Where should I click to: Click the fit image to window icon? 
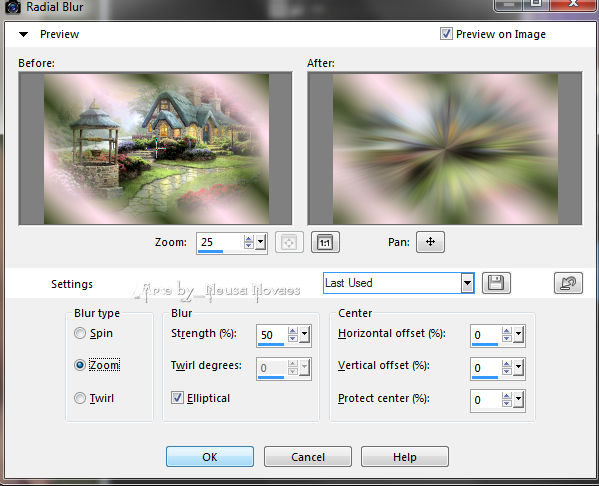289,242
